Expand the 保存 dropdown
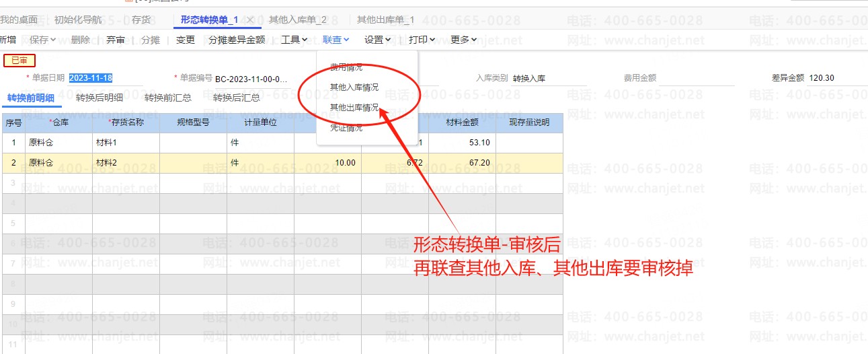 [44, 40]
